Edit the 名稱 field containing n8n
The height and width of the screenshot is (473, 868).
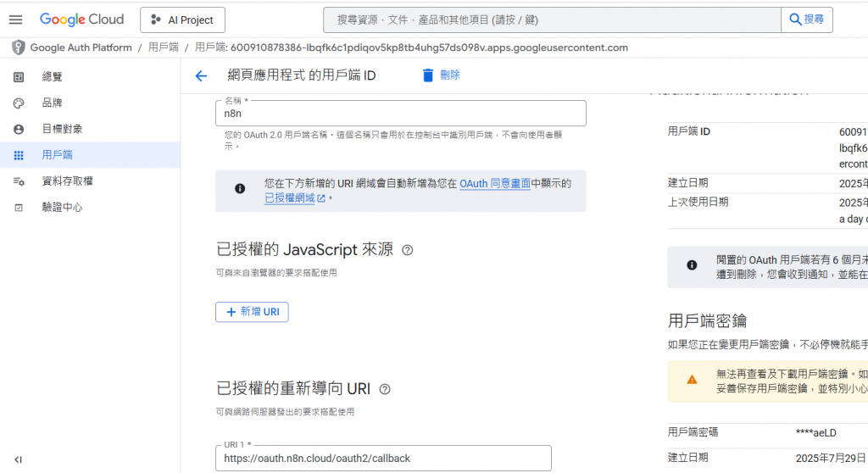click(x=401, y=114)
